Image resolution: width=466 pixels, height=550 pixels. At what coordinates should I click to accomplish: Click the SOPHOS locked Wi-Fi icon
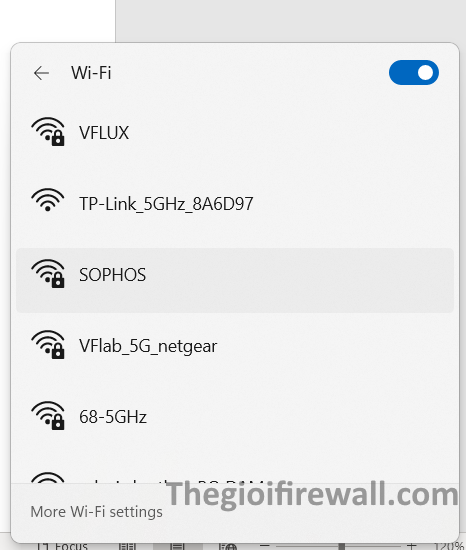[48, 274]
